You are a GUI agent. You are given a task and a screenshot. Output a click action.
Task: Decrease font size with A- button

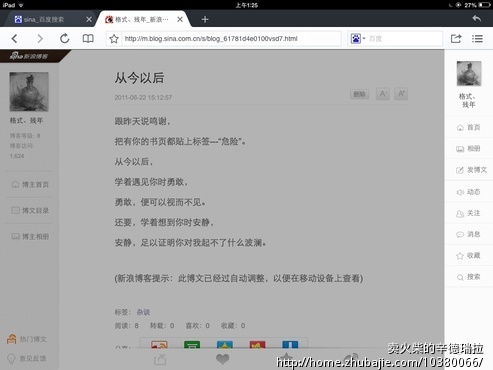(x=383, y=94)
